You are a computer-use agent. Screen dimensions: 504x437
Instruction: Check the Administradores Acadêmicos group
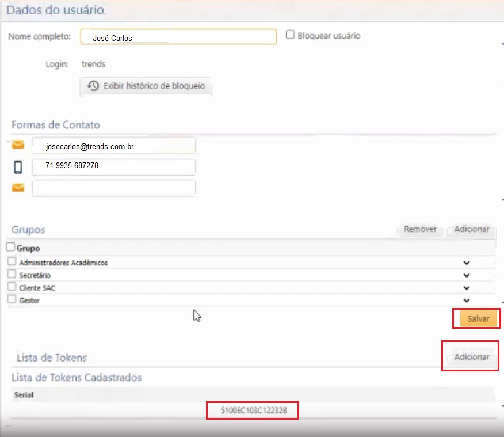point(12,262)
